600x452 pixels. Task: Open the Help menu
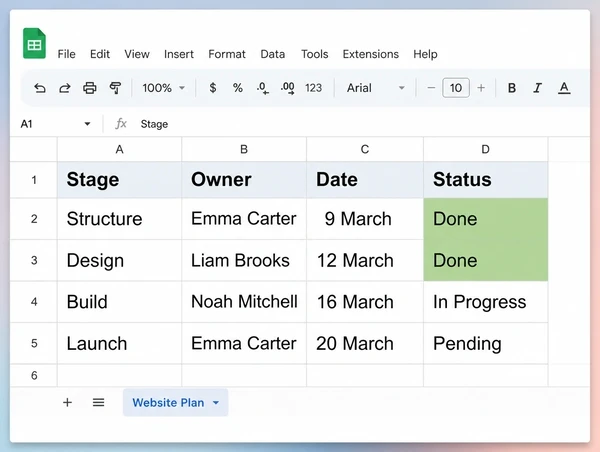point(425,54)
